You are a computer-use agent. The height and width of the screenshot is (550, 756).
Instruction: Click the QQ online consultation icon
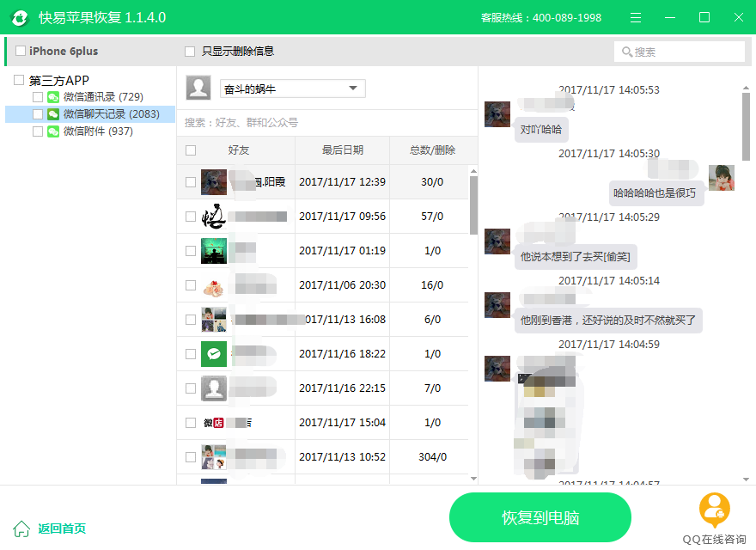tap(714, 510)
